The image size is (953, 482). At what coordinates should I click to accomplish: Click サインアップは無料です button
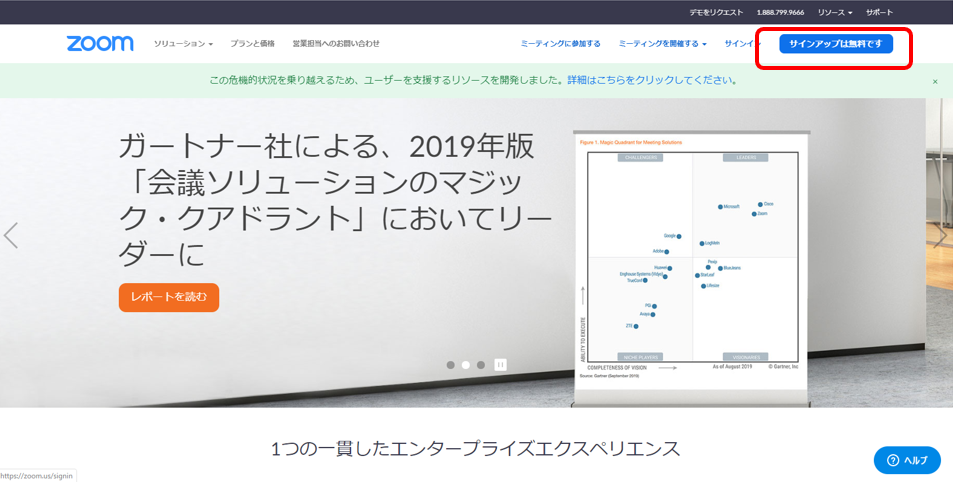(x=836, y=44)
